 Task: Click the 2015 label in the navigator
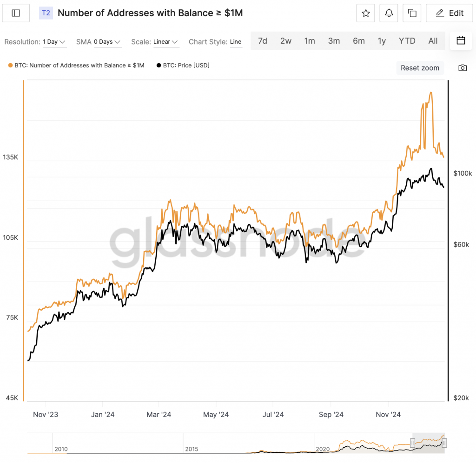click(x=192, y=449)
